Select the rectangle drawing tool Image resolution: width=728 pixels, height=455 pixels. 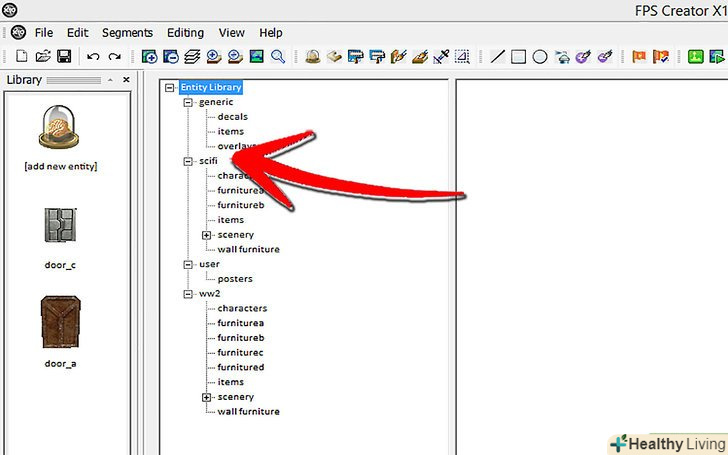(519, 57)
